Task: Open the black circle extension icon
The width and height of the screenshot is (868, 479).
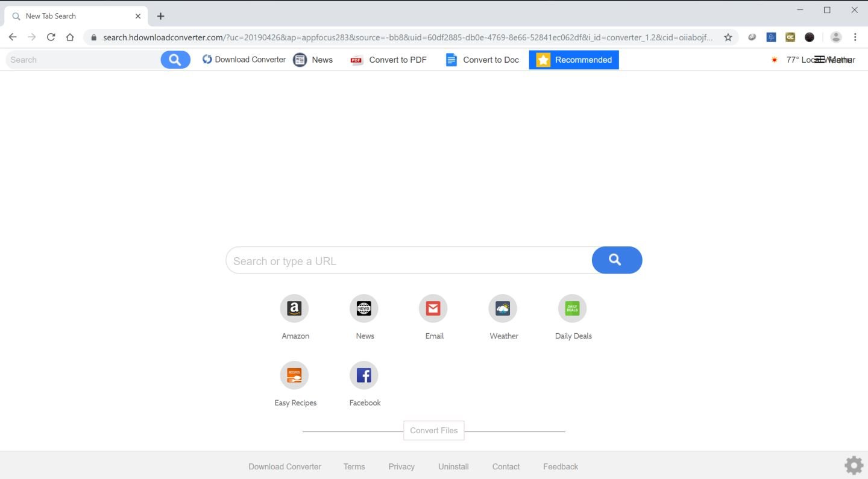Action: click(810, 37)
